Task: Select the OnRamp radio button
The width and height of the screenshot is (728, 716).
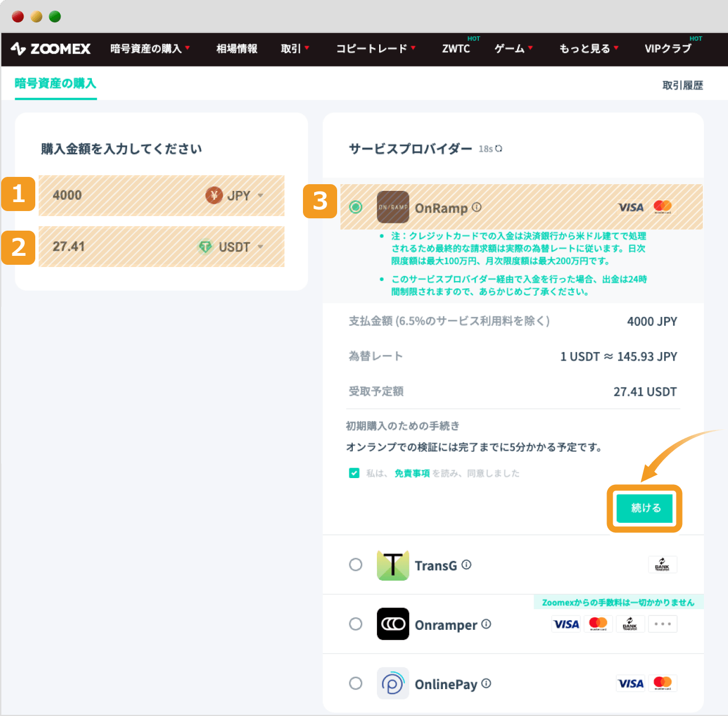Action: click(356, 207)
